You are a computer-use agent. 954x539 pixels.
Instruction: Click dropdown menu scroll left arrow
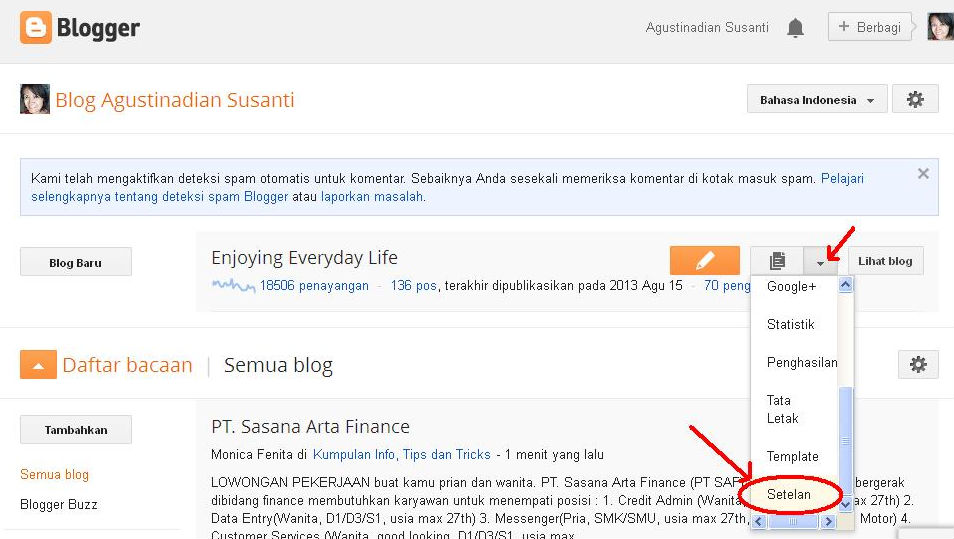tap(758, 521)
